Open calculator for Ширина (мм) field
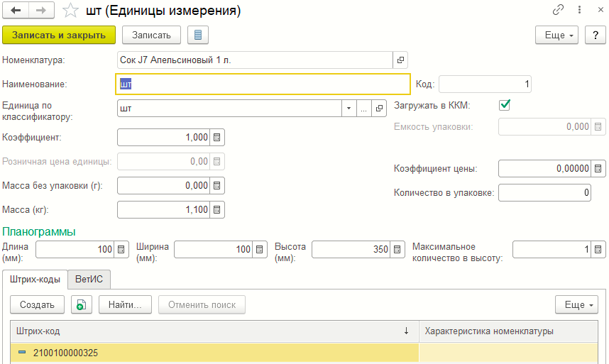 (260, 250)
